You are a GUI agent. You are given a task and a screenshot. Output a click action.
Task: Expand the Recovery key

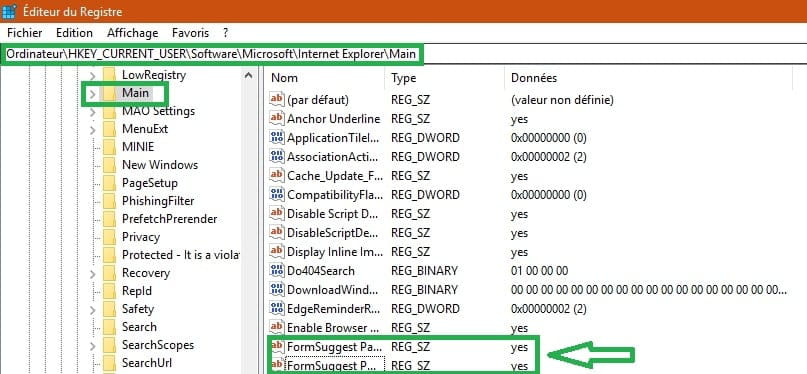coord(93,274)
